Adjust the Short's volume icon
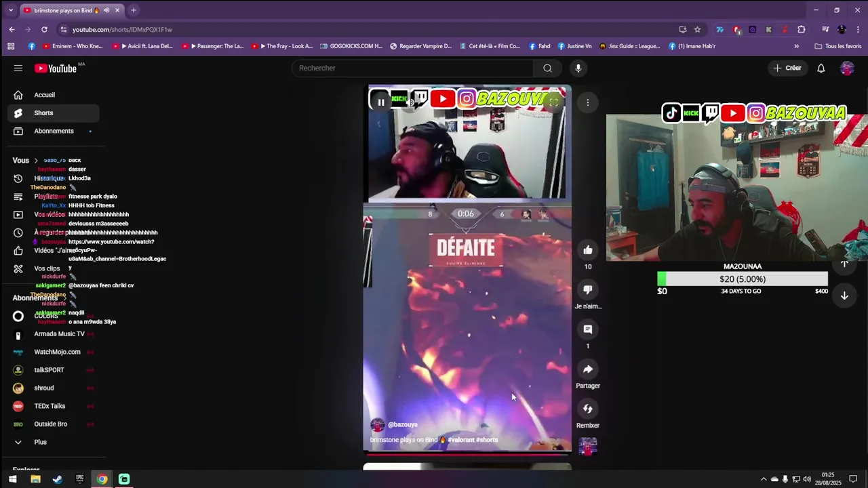 (x=410, y=102)
